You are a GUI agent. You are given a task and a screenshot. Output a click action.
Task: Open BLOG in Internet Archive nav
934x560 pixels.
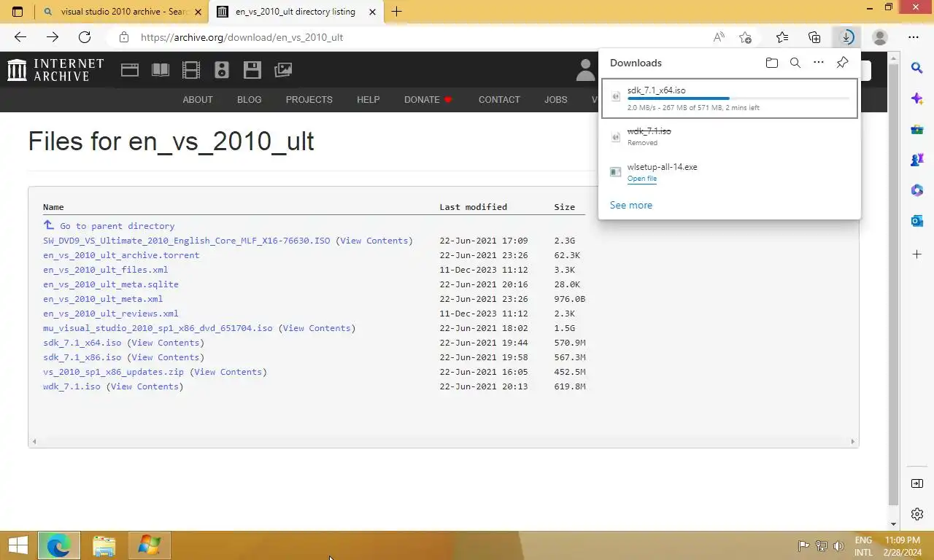click(x=249, y=100)
